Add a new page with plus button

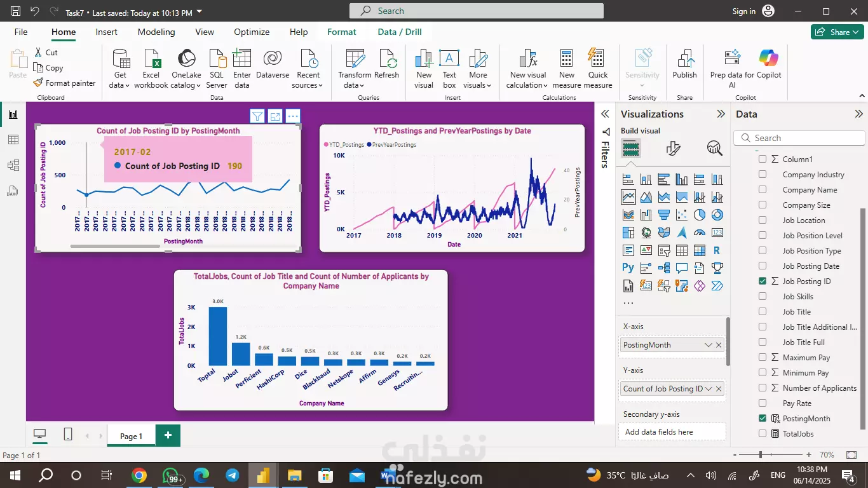coord(168,435)
